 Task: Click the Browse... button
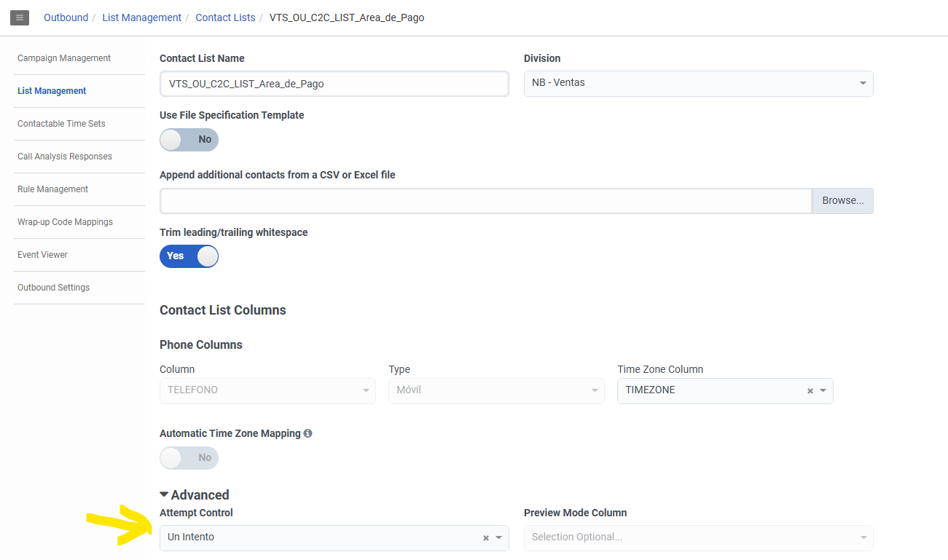click(x=842, y=201)
